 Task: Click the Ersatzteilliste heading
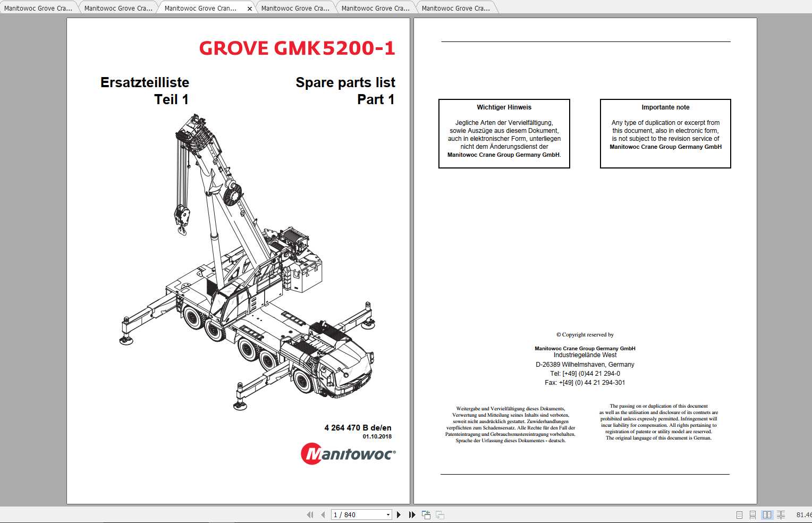[145, 82]
